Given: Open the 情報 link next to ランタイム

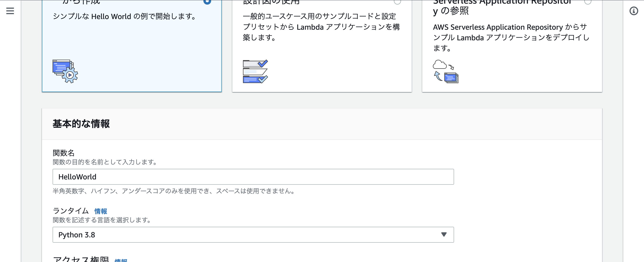Looking at the screenshot, I should point(101,211).
